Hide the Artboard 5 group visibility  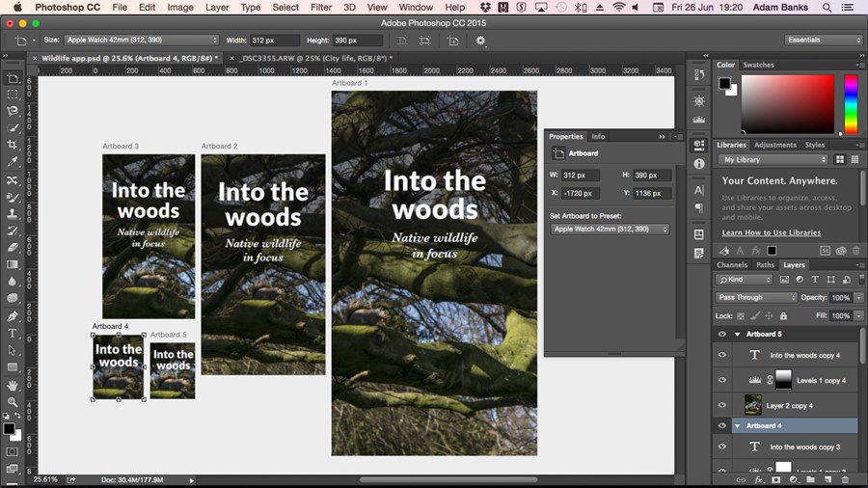(721, 334)
